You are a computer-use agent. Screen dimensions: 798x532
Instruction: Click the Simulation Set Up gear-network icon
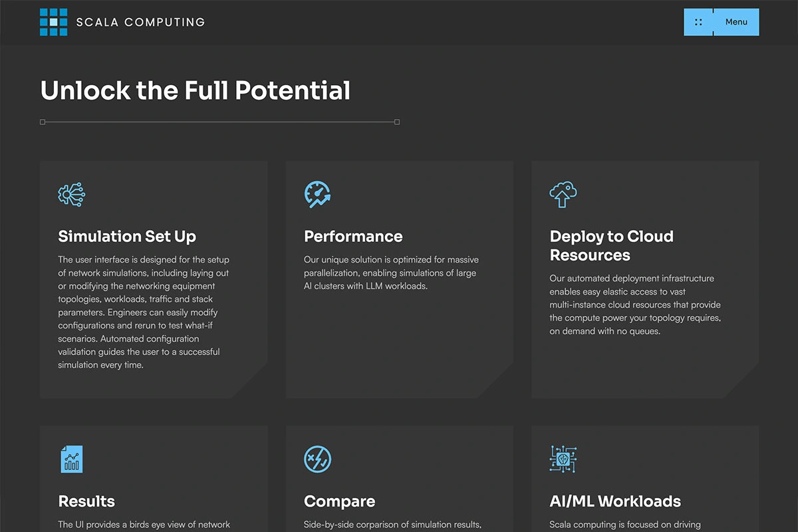tap(72, 194)
